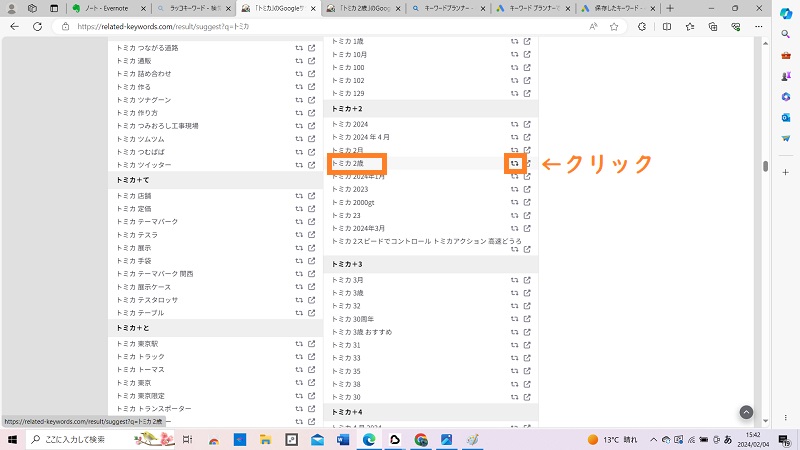The width and height of the screenshot is (800, 450).
Task: Go back with browser back arrow
Action: pyautogui.click(x=14, y=27)
